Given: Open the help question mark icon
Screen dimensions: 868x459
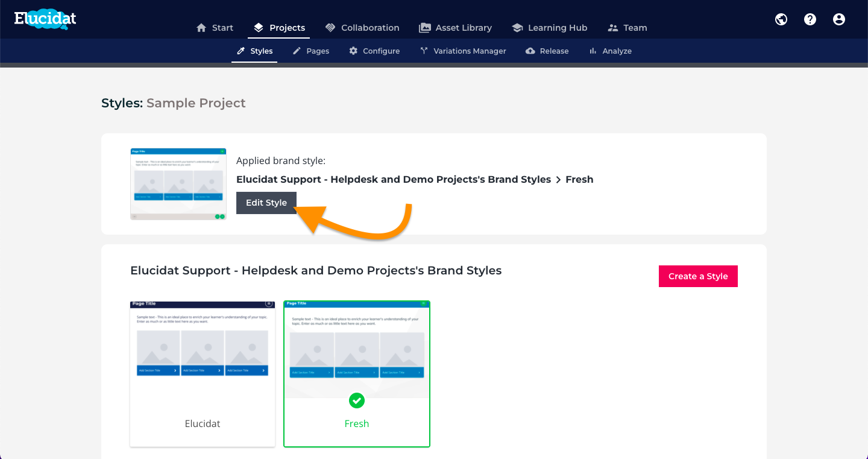Looking at the screenshot, I should coord(810,19).
